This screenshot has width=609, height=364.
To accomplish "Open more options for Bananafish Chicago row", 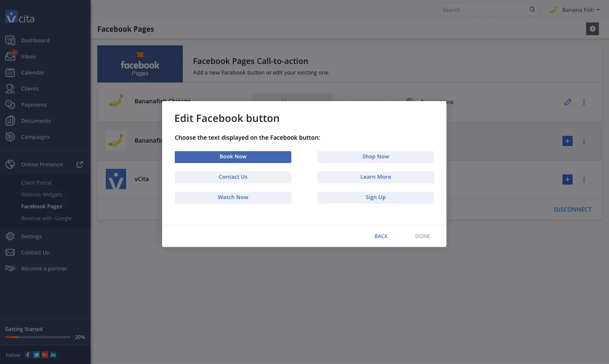I will [584, 102].
